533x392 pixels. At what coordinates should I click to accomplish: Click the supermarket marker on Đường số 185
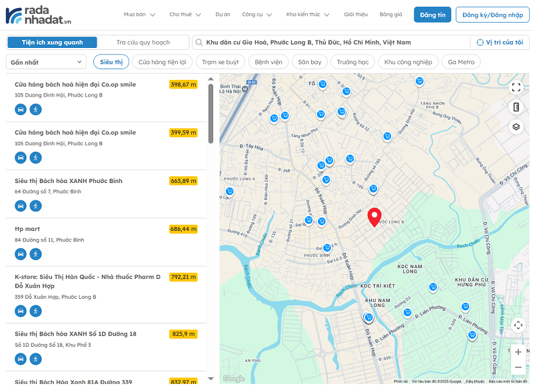point(373,188)
